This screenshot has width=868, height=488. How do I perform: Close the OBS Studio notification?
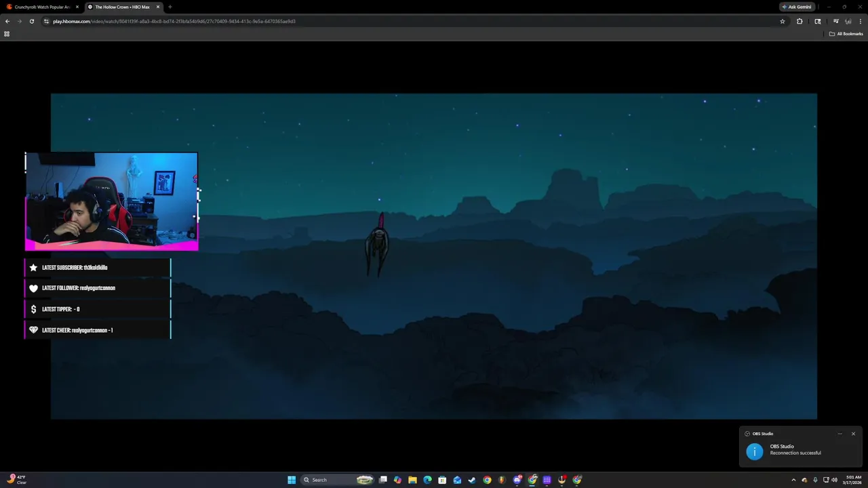click(x=853, y=434)
